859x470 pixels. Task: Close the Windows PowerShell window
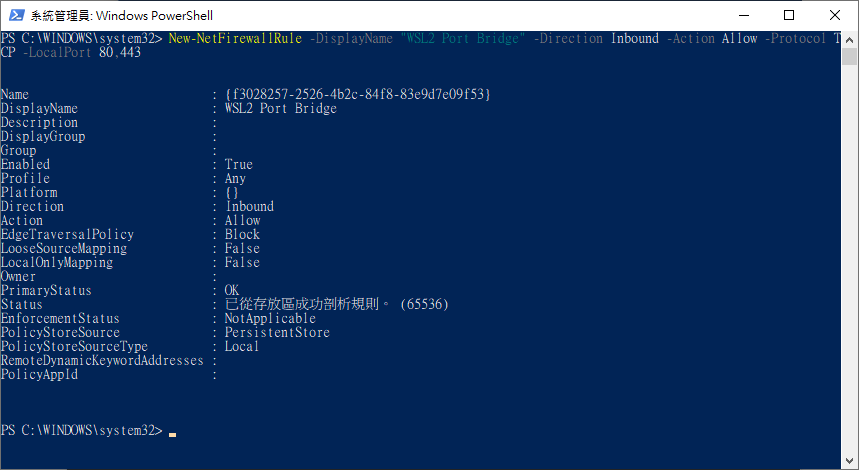(835, 15)
